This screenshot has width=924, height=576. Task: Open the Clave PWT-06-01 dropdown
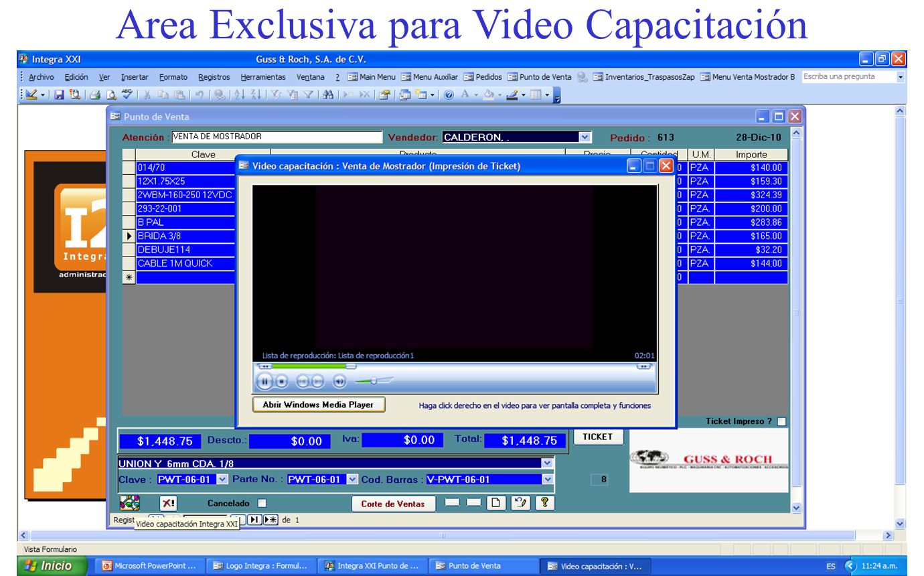pos(222,479)
